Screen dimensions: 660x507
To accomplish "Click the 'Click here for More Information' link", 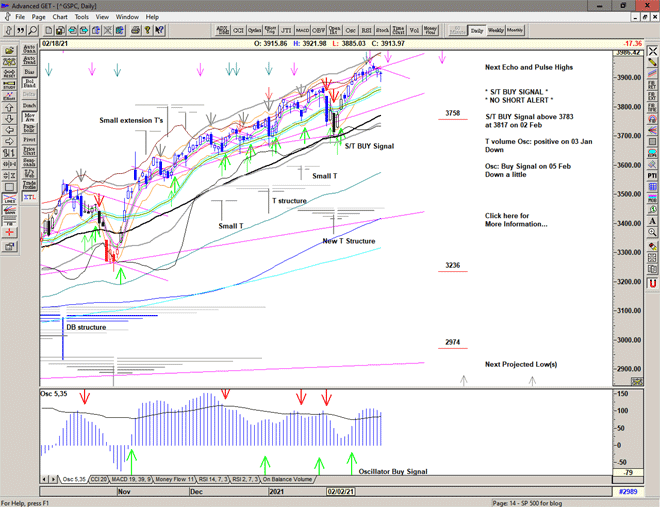I will click(515, 220).
